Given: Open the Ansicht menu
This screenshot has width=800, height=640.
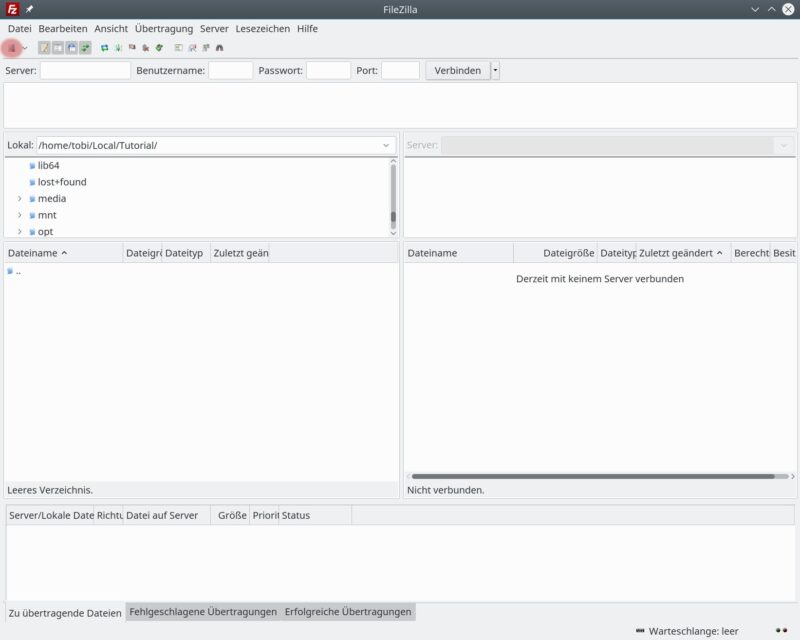Looking at the screenshot, I should [111, 29].
